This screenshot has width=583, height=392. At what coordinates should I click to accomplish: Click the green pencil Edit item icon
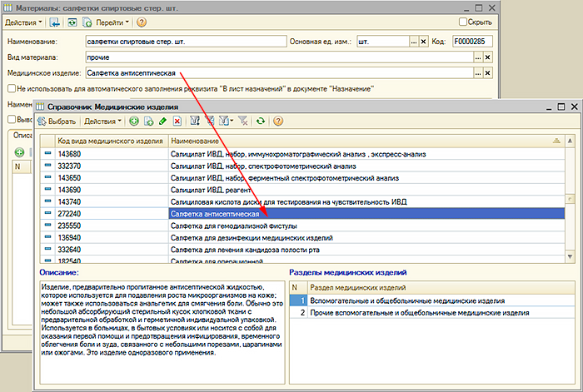tap(162, 122)
